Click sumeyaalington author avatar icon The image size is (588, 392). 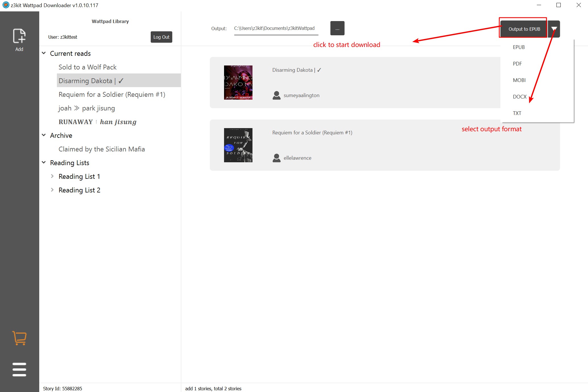(x=276, y=95)
